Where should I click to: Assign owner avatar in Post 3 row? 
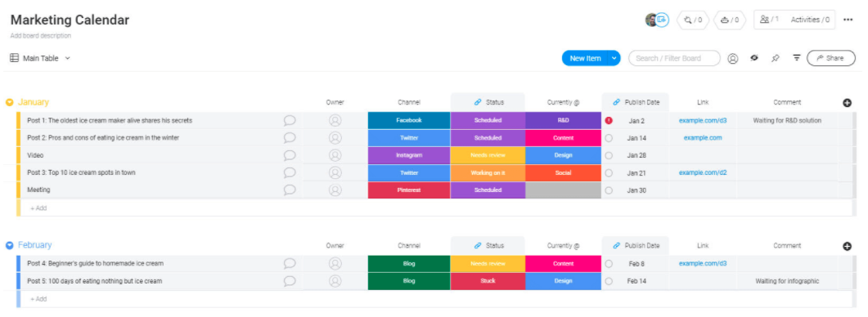click(335, 172)
